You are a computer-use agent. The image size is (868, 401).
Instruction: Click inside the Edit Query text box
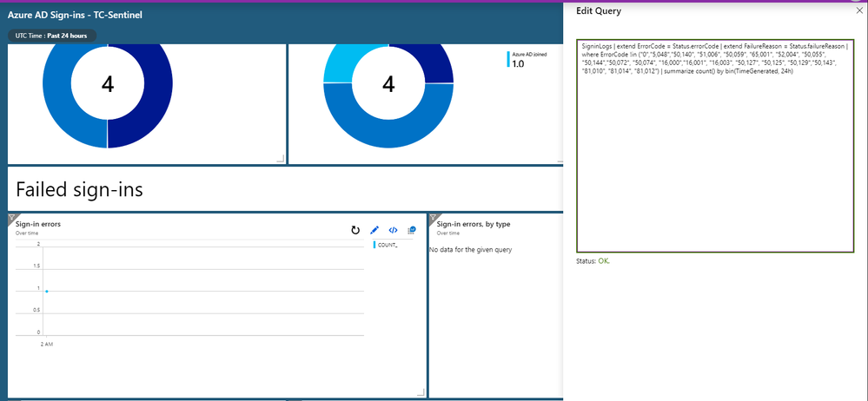tap(715, 146)
